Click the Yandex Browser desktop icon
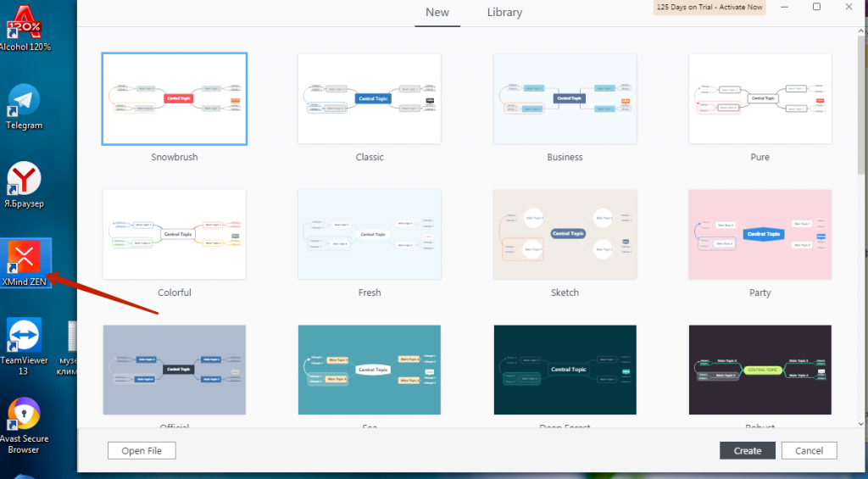This screenshot has width=868, height=479. (x=25, y=179)
